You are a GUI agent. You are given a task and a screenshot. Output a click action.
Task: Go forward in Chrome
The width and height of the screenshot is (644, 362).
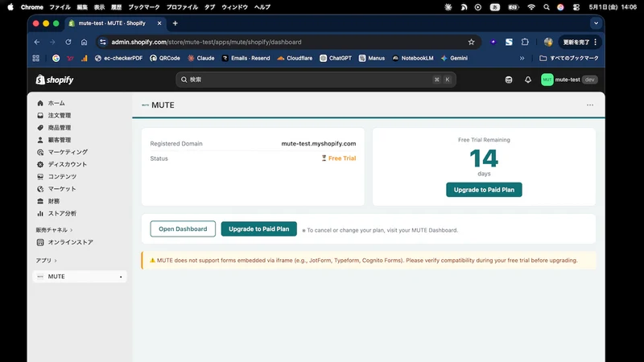(52, 42)
